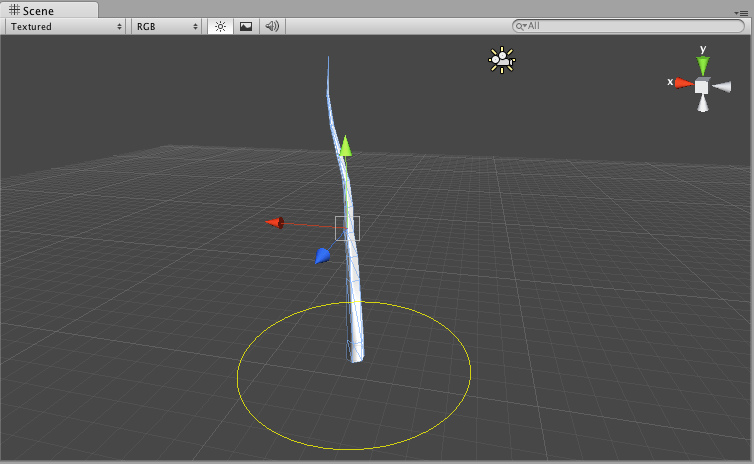Click the right grey cone on orientation gizmo
Viewport: 754px width, 464px height.
pyautogui.click(x=722, y=87)
